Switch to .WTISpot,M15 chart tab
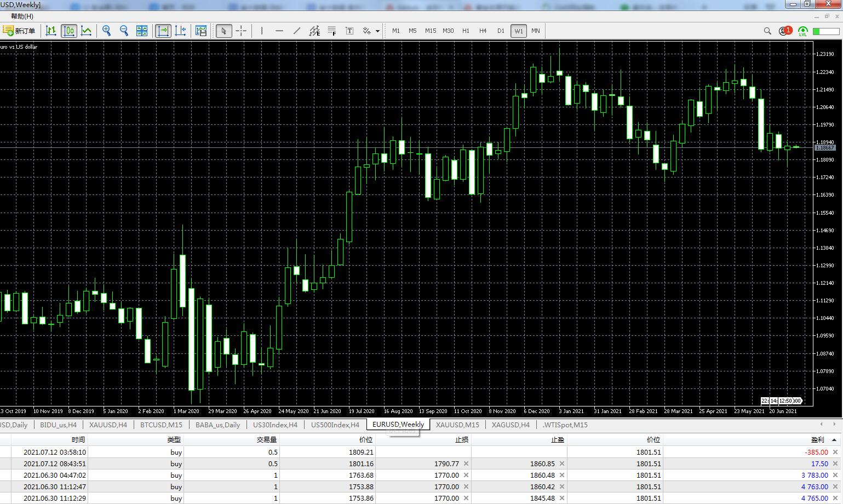This screenshot has width=843, height=504. (x=565, y=425)
